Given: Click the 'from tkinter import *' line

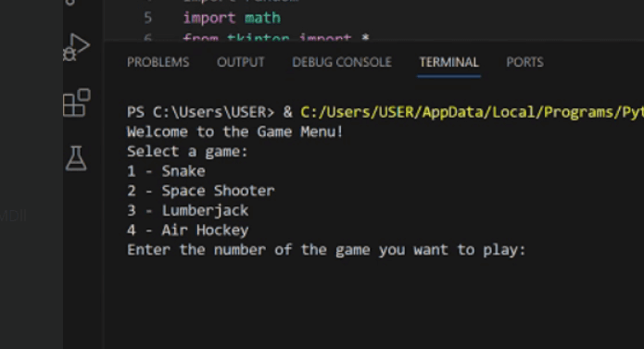Looking at the screenshot, I should [276, 38].
